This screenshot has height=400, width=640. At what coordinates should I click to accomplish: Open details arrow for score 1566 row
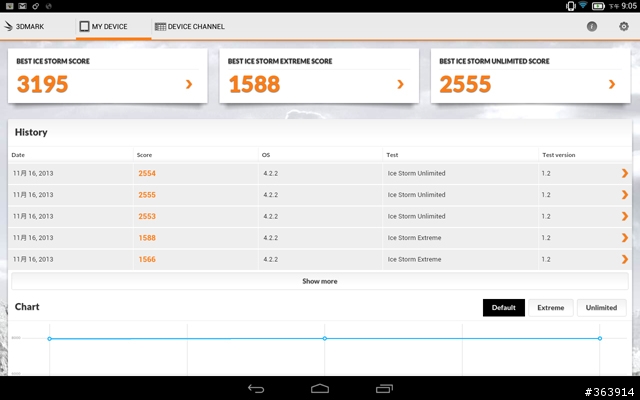coord(624,259)
